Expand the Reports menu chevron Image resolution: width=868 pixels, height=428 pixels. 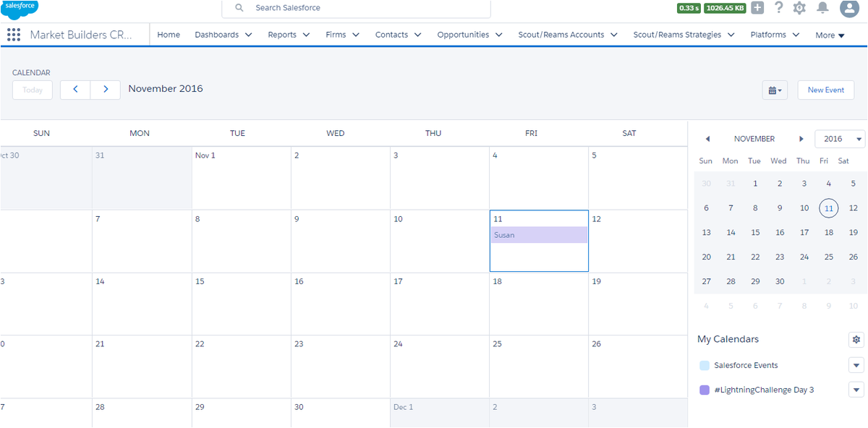click(x=306, y=35)
